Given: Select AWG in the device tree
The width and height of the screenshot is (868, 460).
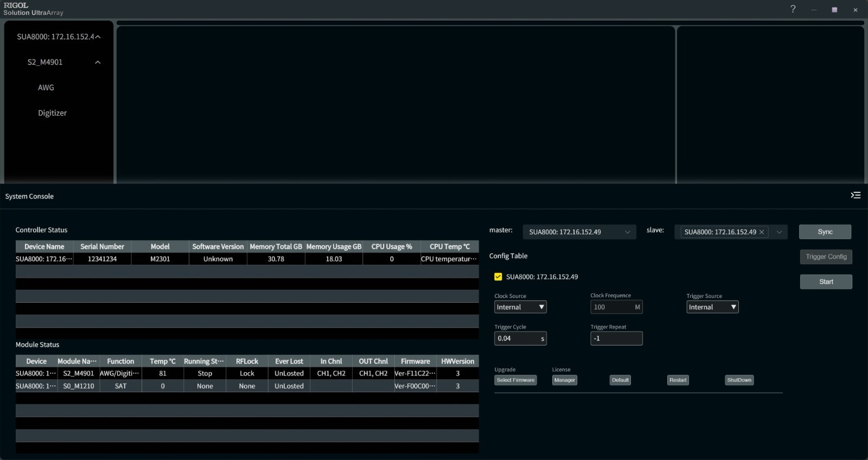Looking at the screenshot, I should (x=46, y=87).
